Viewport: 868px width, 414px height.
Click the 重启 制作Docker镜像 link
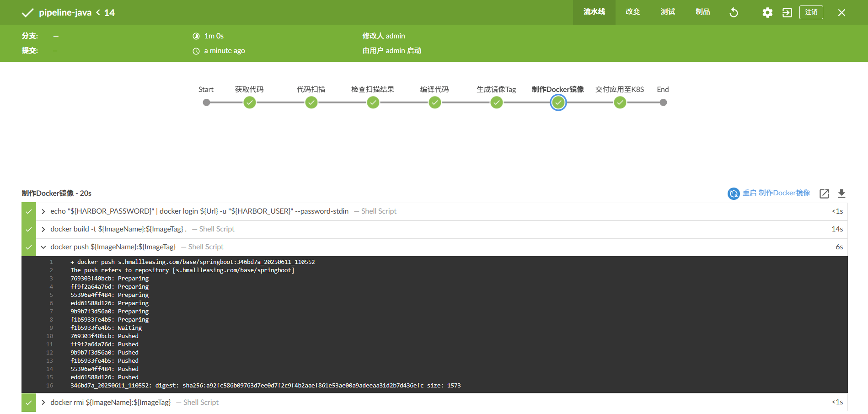tap(776, 193)
